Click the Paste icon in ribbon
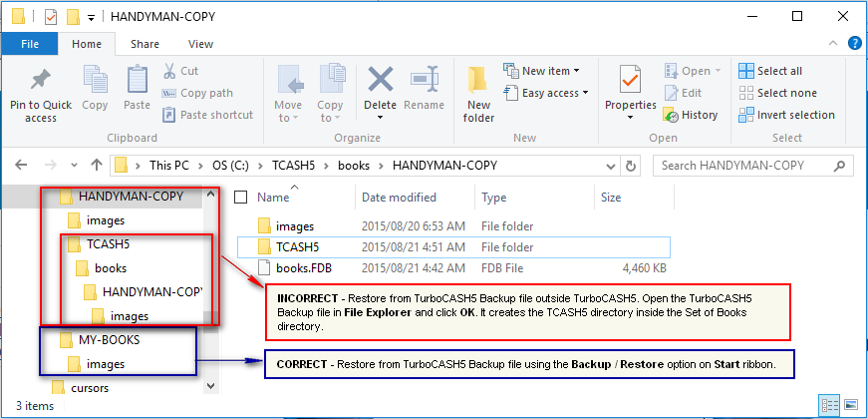The image size is (868, 419). pos(138,81)
